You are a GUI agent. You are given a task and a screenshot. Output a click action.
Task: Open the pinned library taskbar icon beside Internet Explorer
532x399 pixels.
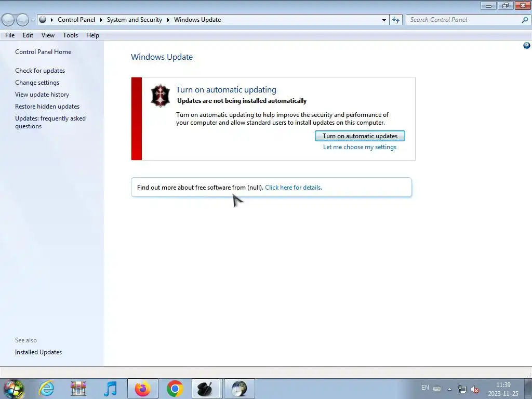point(78,389)
